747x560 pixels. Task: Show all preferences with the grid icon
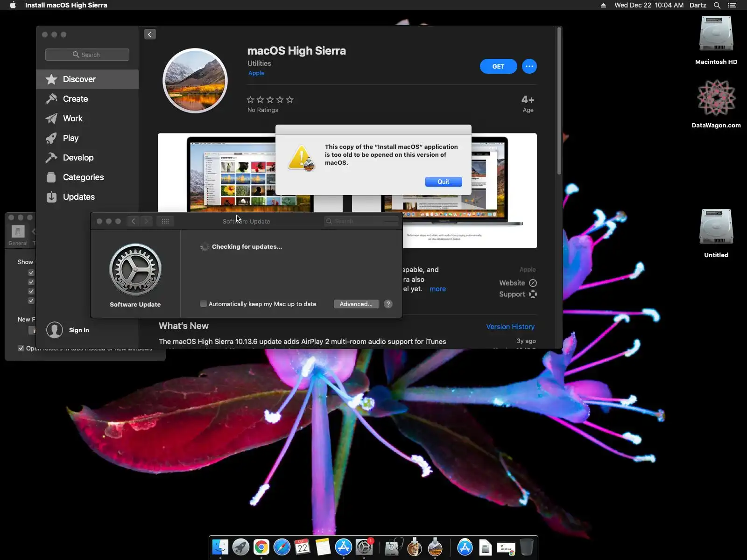[165, 221]
